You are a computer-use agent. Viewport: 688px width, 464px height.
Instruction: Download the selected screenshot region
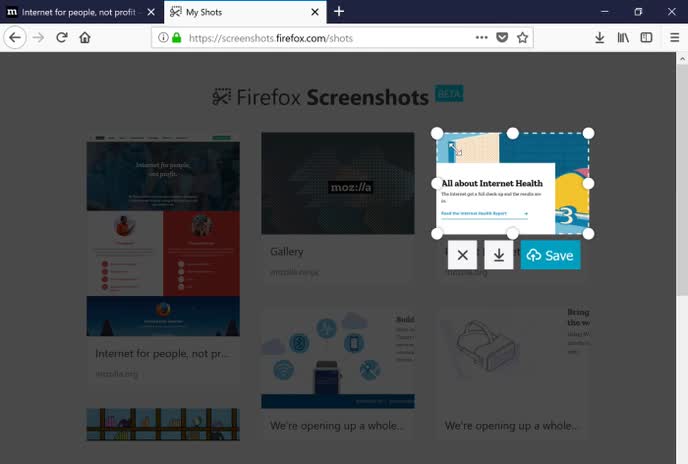tap(499, 255)
